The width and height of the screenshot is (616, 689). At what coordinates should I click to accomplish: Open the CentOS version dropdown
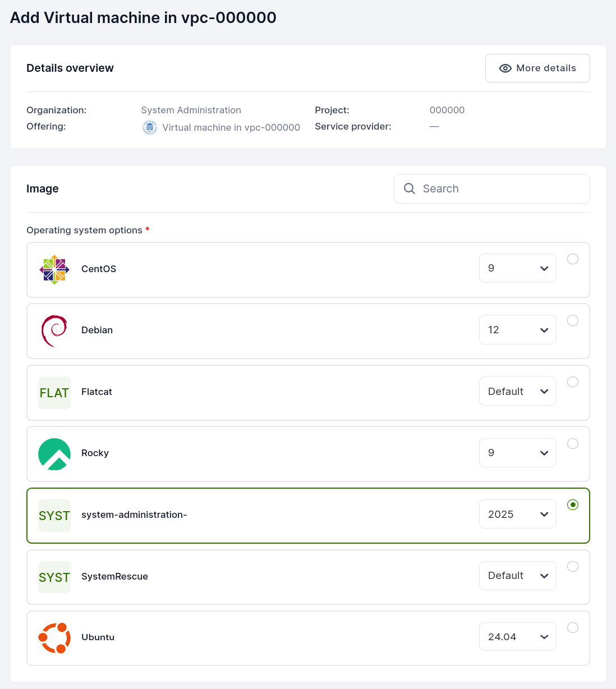(517, 268)
